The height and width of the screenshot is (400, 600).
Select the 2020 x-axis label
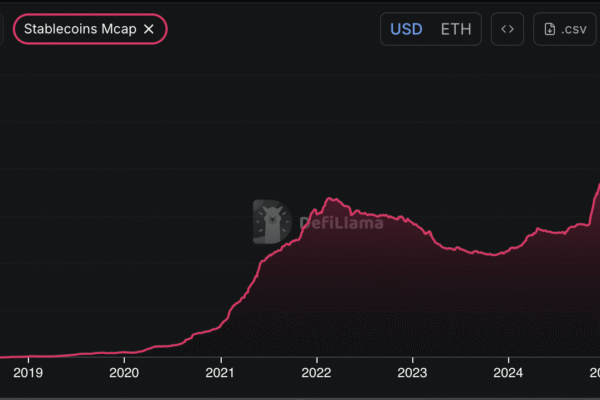(x=124, y=372)
